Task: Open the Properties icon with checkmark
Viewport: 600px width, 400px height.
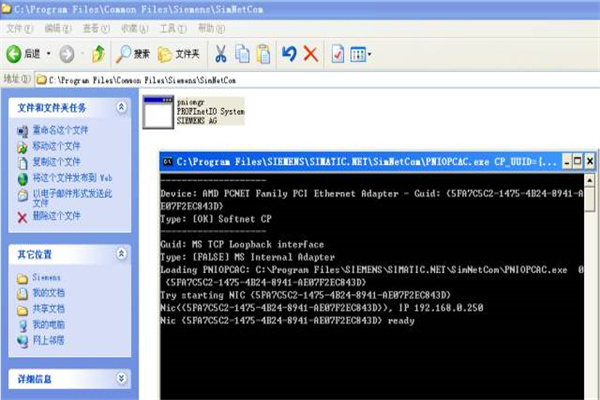Action: pos(338,54)
